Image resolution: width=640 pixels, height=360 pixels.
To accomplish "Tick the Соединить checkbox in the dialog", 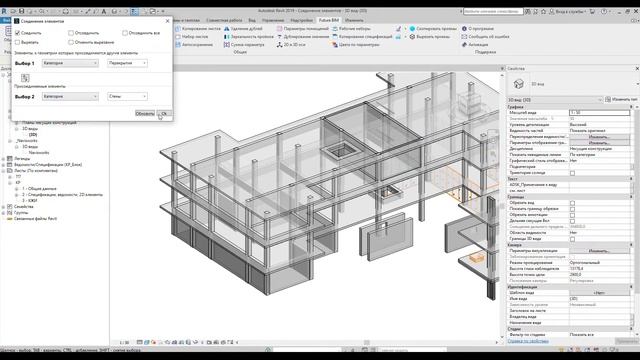I will pos(17,33).
